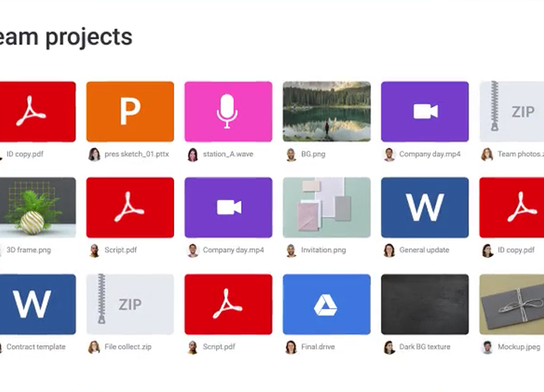The height and width of the screenshot is (392, 544).
Task: Click the user avatar beside station_A.wave
Action: coord(192,154)
